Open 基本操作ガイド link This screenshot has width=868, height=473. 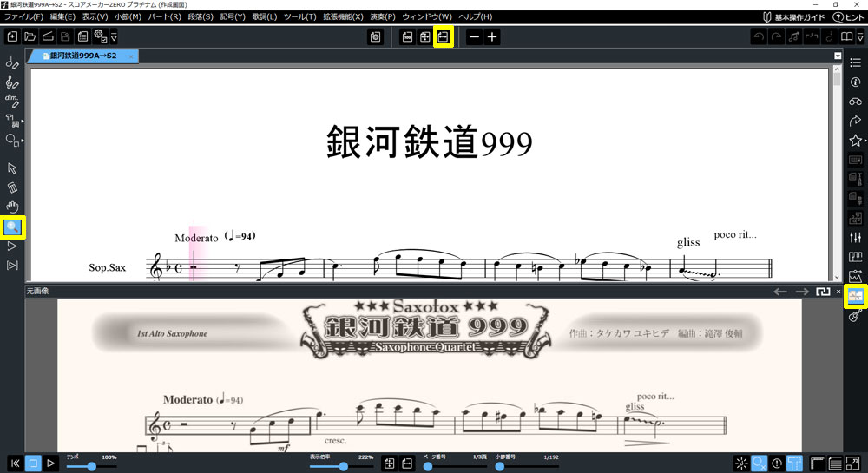click(x=794, y=17)
